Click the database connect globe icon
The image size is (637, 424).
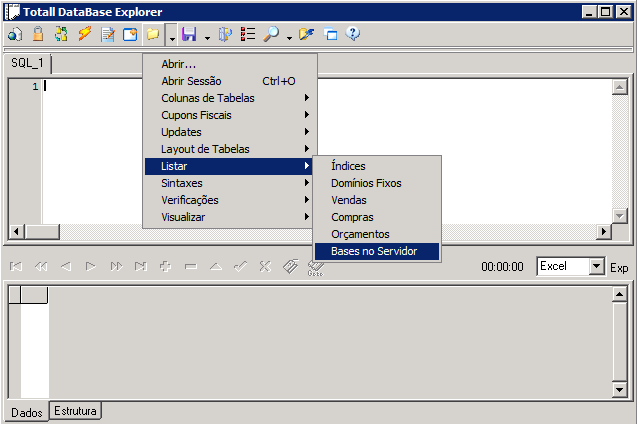click(15, 34)
